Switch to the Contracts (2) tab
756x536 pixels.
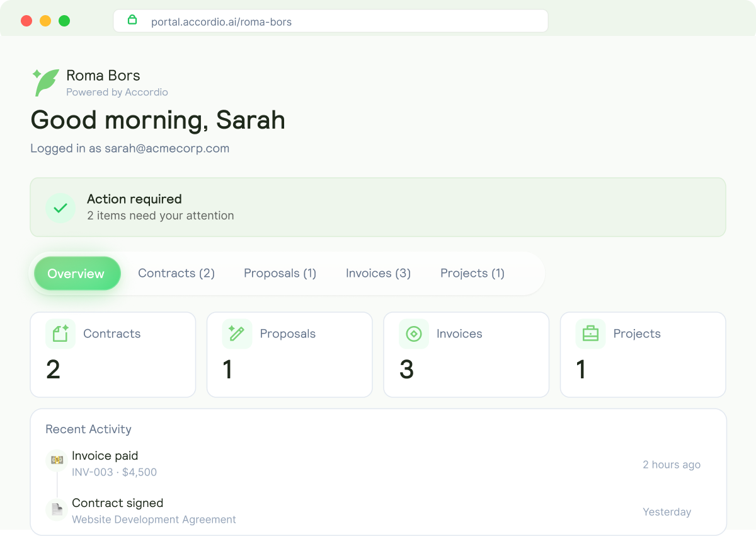(x=176, y=273)
